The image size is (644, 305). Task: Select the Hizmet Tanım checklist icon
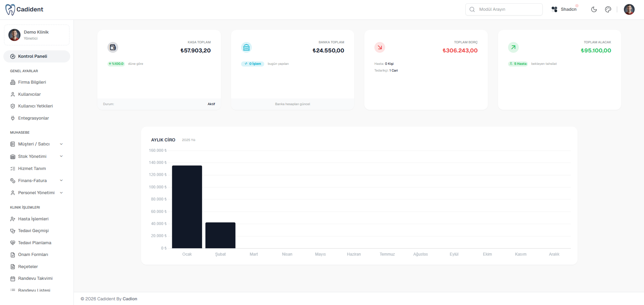[x=12, y=168]
